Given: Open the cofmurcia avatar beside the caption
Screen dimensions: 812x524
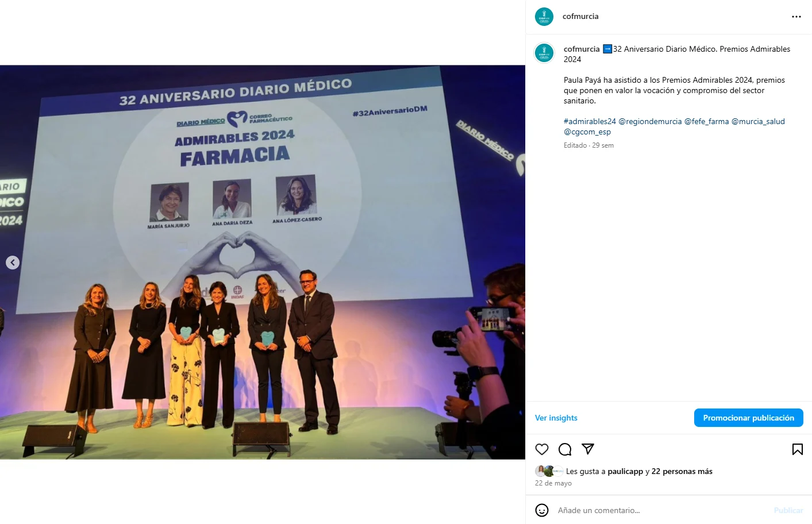Looking at the screenshot, I should tap(544, 53).
